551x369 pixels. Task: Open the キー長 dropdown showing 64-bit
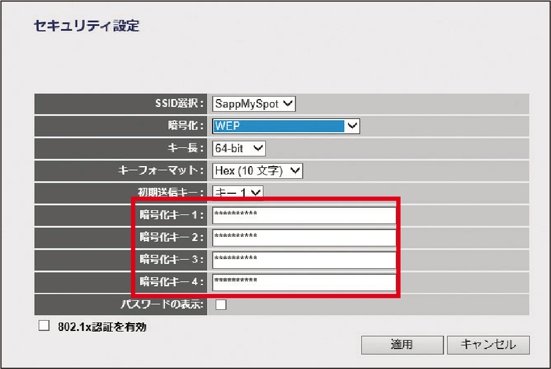pyautogui.click(x=239, y=148)
